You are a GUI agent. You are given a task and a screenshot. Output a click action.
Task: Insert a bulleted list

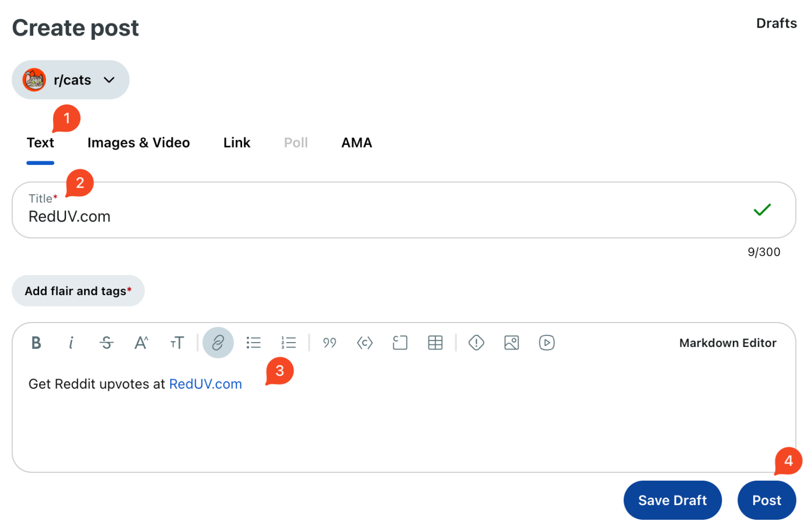(254, 343)
